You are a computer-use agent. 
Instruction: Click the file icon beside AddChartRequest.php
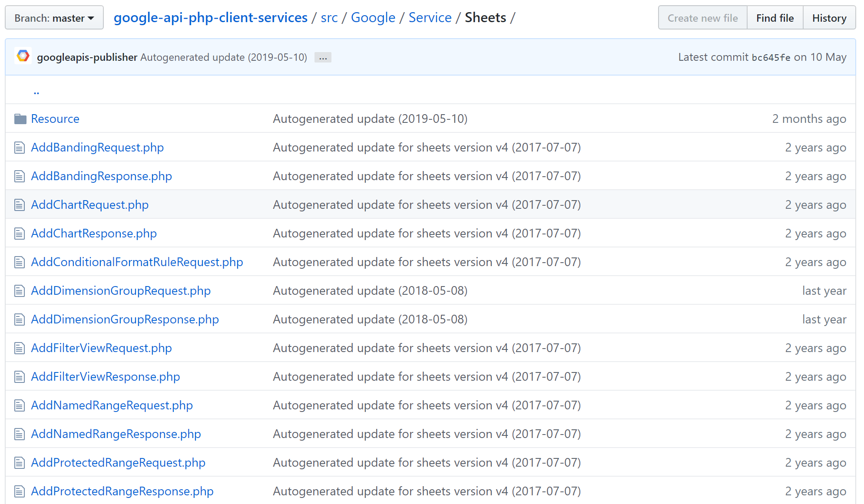point(20,205)
